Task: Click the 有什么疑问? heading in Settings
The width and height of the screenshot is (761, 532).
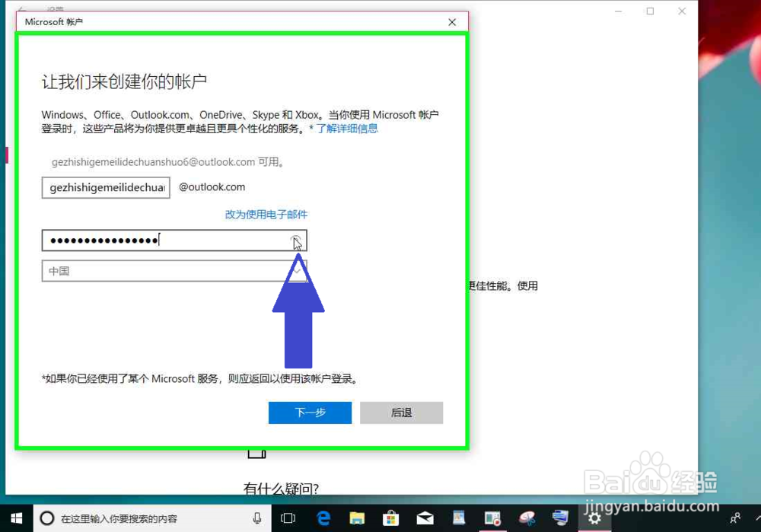Action: pos(281,489)
